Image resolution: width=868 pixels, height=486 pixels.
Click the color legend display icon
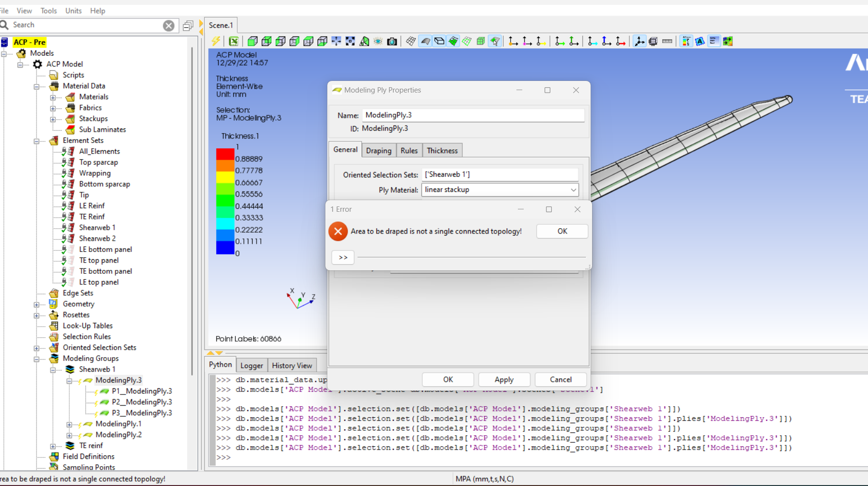686,41
